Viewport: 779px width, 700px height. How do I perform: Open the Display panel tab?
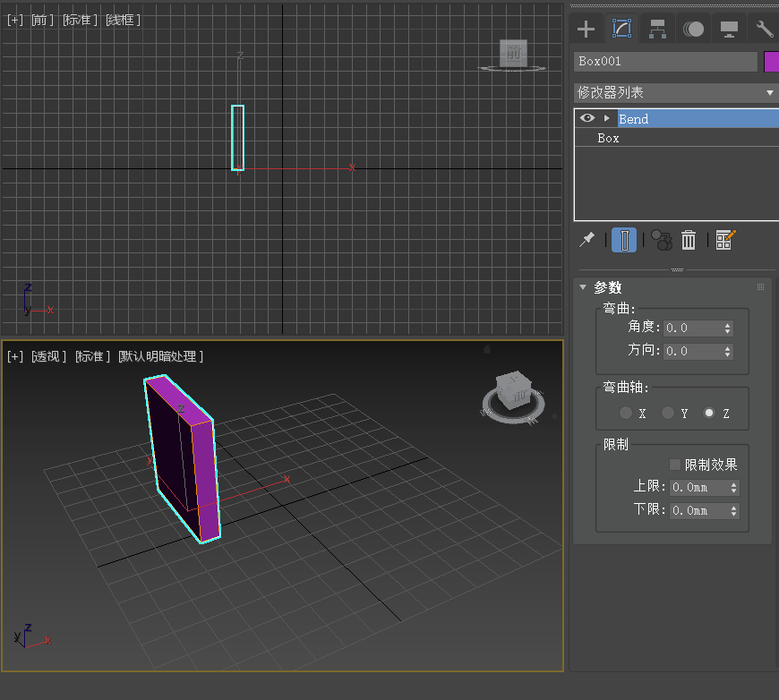729,29
